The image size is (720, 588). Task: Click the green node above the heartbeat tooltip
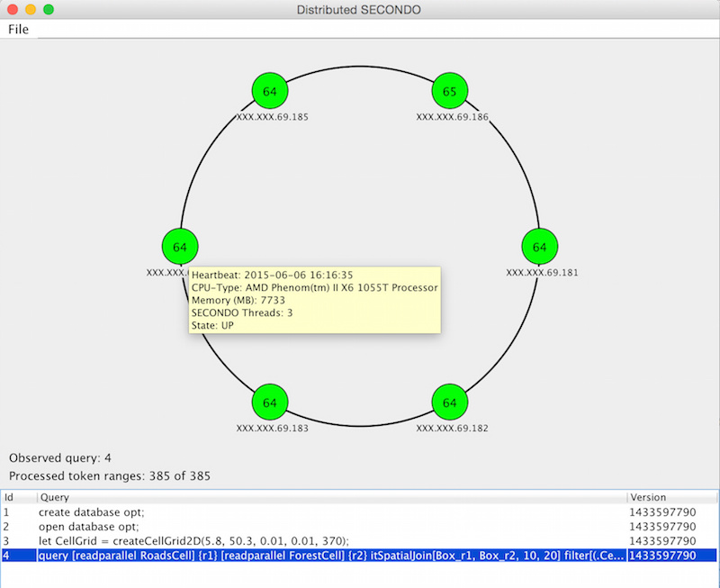tap(179, 247)
